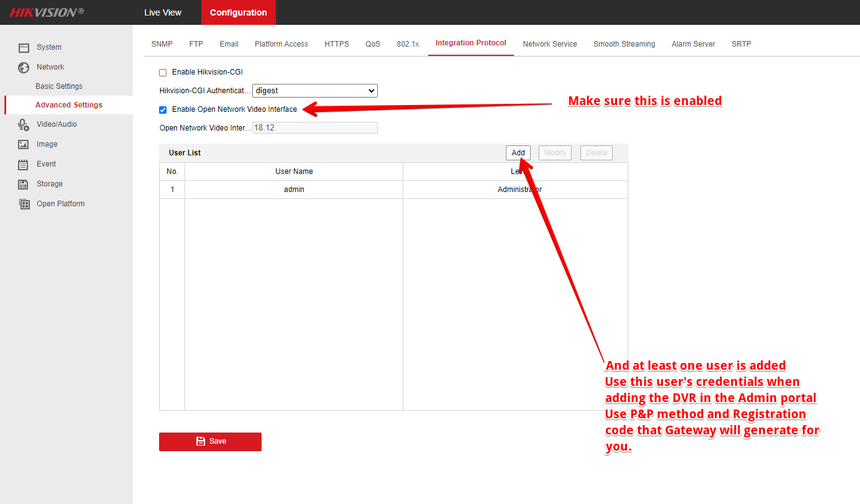Click the Event calendar icon
860x504 pixels.
[x=24, y=164]
